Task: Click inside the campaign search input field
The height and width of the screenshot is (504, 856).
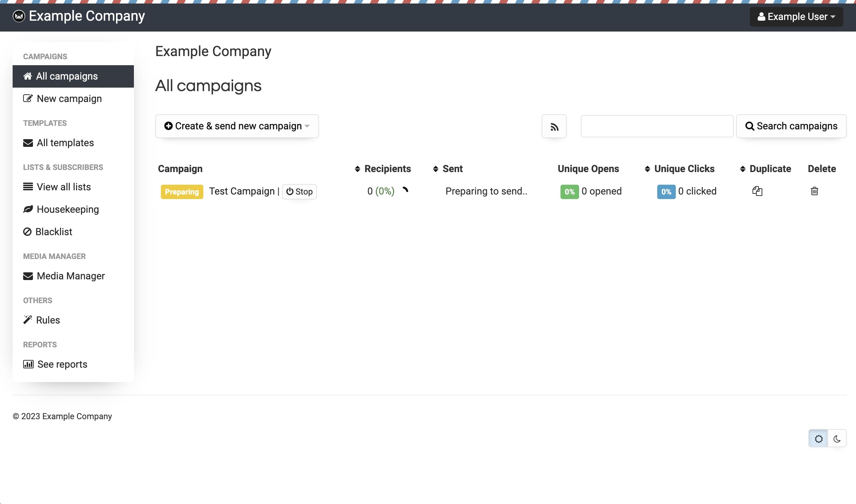Action: (x=657, y=126)
